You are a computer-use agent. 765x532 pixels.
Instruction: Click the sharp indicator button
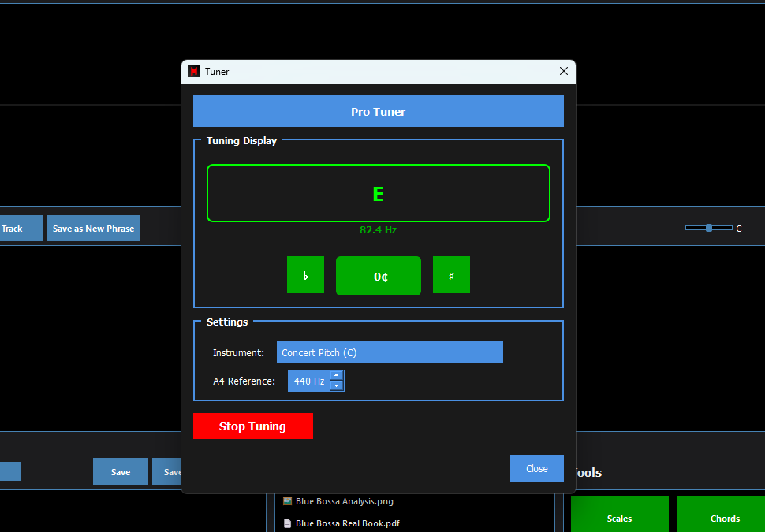(451, 275)
